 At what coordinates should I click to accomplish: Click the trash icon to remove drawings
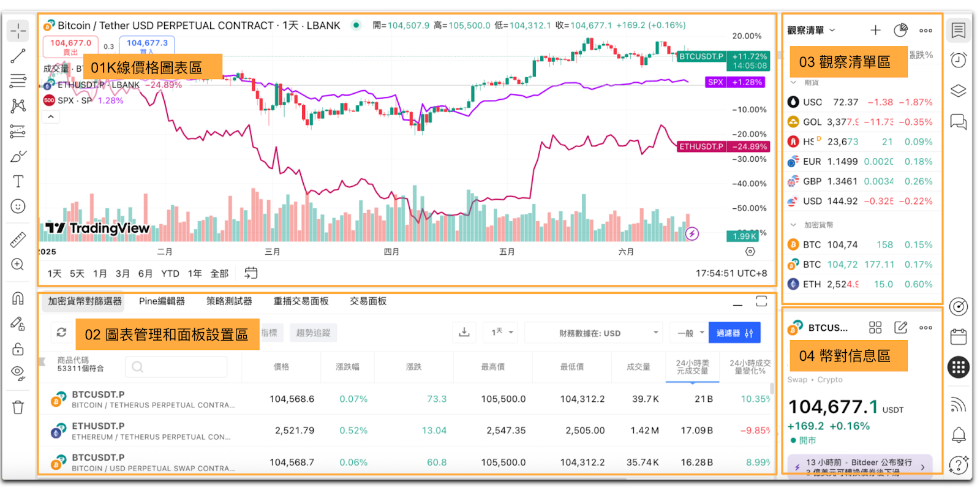[18, 407]
